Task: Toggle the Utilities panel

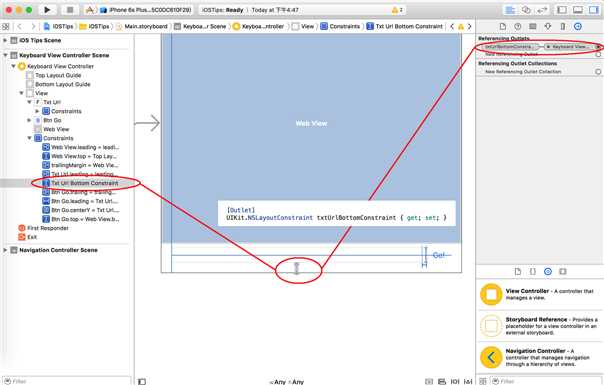Action: [x=594, y=10]
